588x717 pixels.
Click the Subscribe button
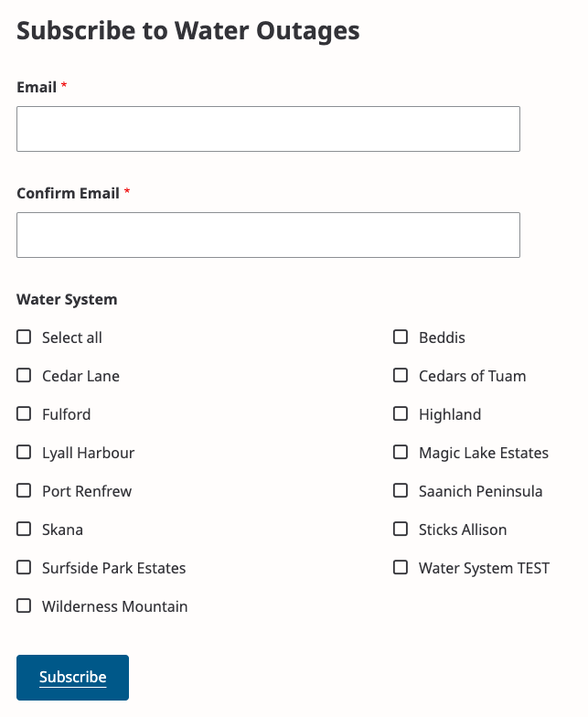tap(72, 678)
